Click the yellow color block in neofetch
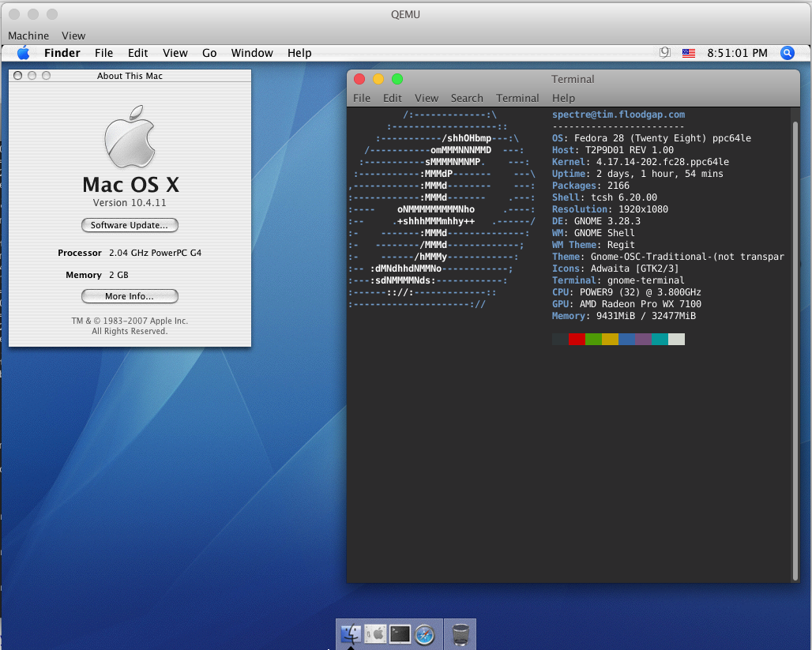Viewport: 812px width, 650px height. [610, 340]
